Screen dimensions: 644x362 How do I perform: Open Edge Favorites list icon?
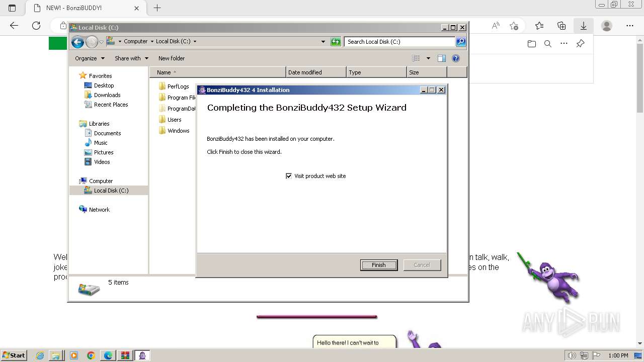[x=539, y=26]
